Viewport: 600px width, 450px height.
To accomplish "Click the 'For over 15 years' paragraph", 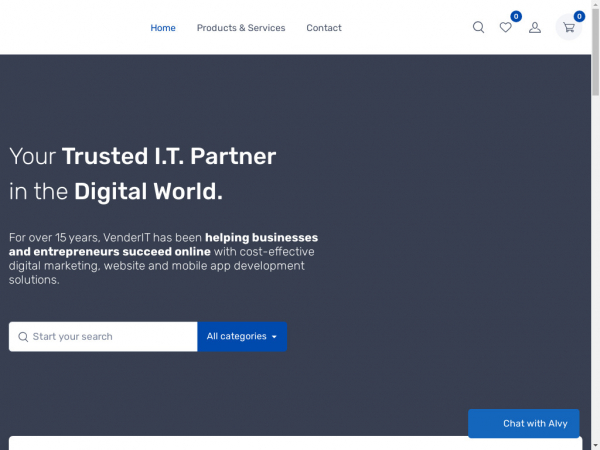I will pyautogui.click(x=163, y=259).
